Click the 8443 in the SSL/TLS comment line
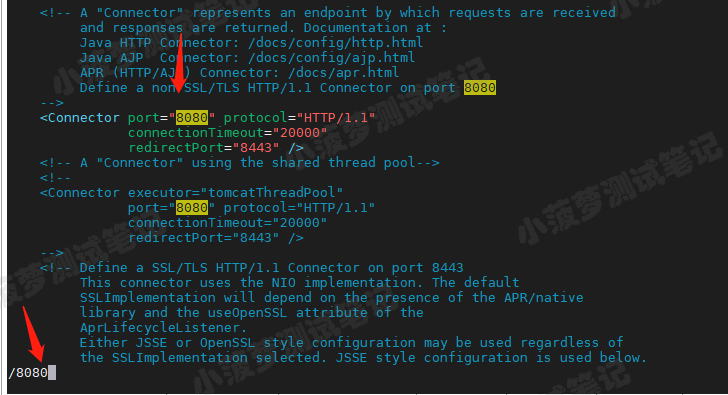 tap(448, 268)
